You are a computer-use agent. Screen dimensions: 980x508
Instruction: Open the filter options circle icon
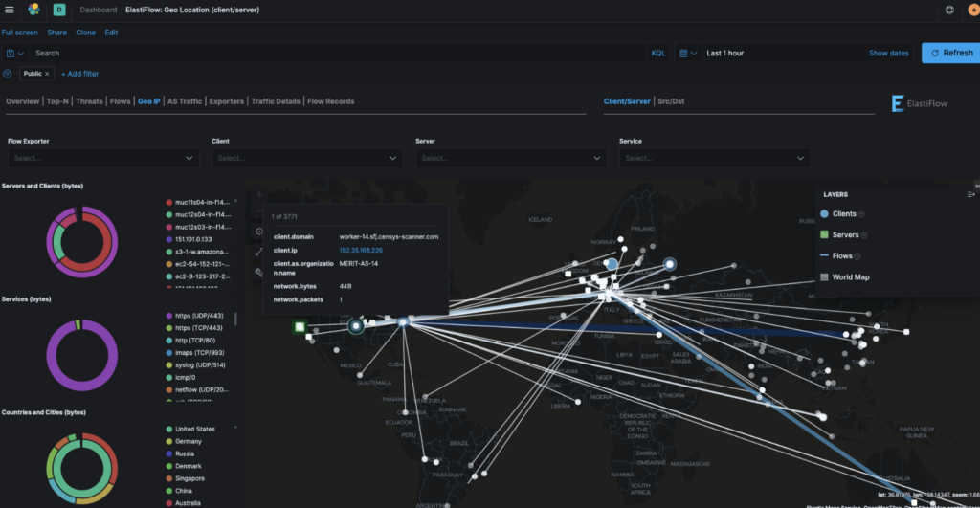8,74
